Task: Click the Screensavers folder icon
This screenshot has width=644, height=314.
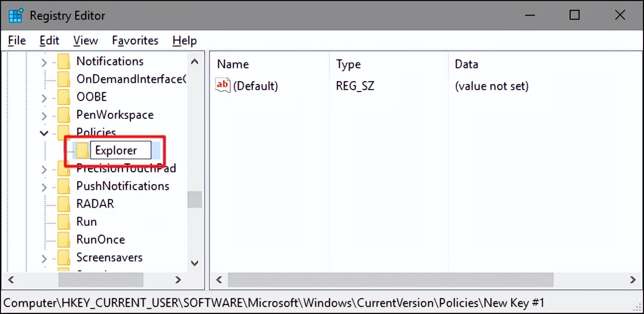Action: pyautogui.click(x=65, y=257)
